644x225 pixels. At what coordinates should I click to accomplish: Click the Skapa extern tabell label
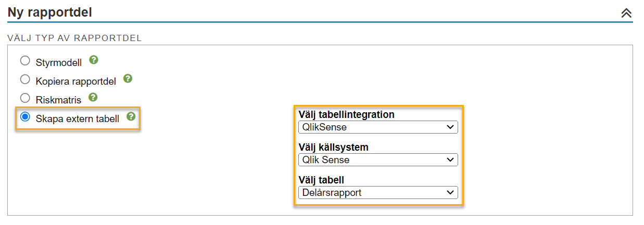coord(78,119)
